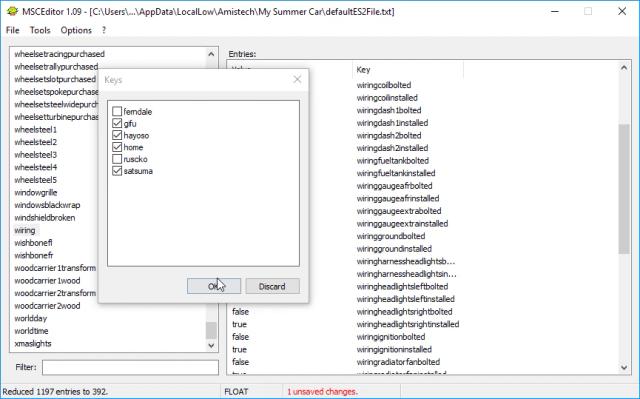Click false value of wiringheadlightsrightbolted
640x399 pixels.
coord(240,312)
